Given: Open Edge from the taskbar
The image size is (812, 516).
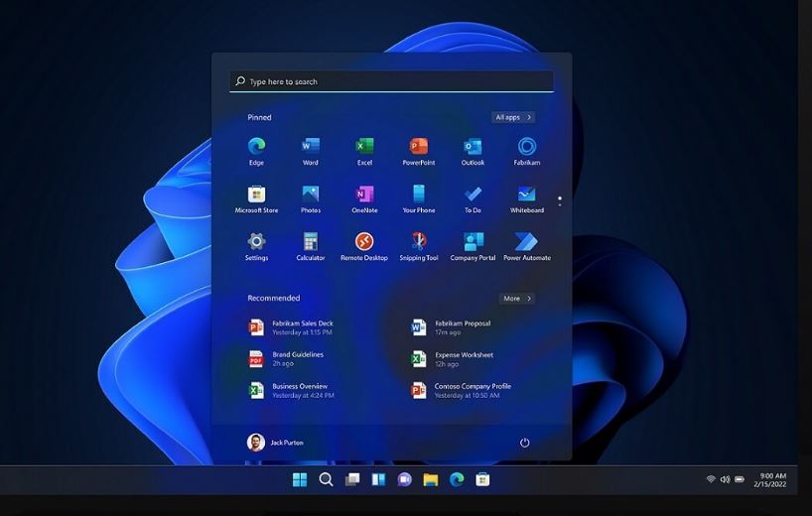Looking at the screenshot, I should coord(457,479).
